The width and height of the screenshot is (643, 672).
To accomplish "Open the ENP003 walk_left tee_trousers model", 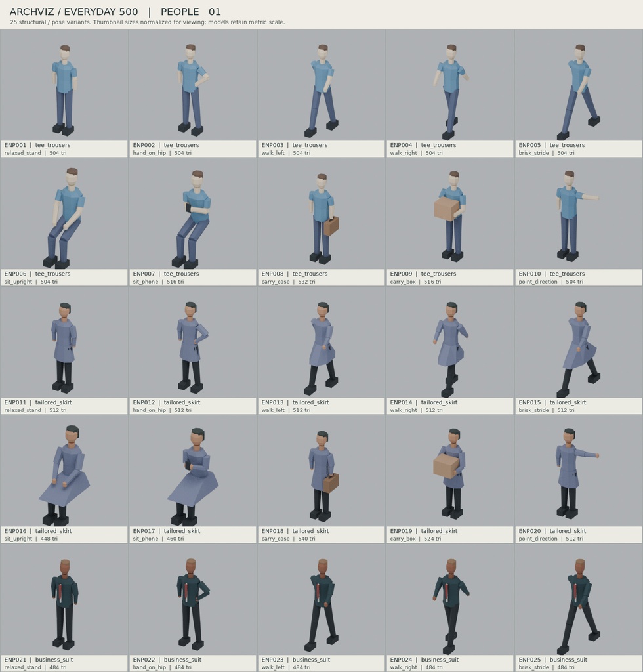I will [x=322, y=90].
